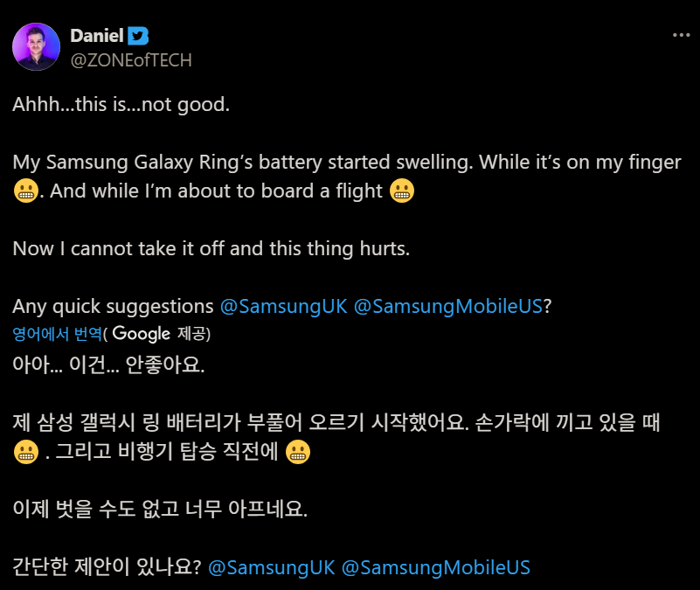Open @SamsungMobileUS mention in the English tweet
This screenshot has height=590, width=700.
coord(448,307)
